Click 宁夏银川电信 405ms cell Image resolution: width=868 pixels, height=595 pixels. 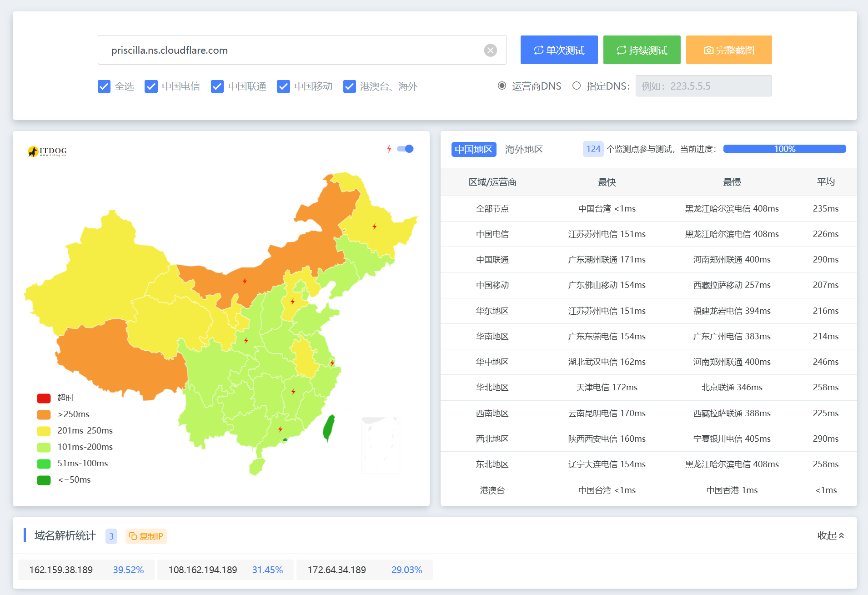(732, 439)
